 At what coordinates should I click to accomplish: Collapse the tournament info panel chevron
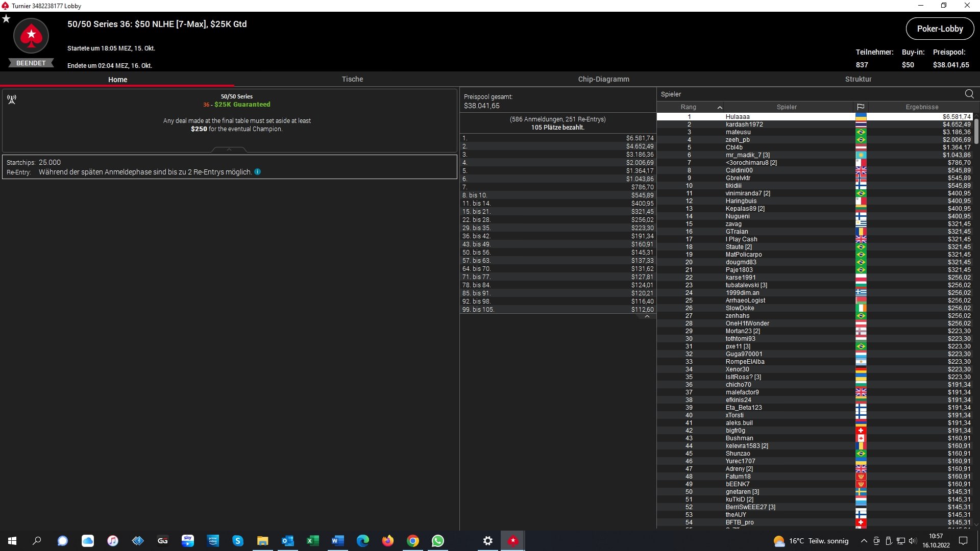pyautogui.click(x=229, y=149)
